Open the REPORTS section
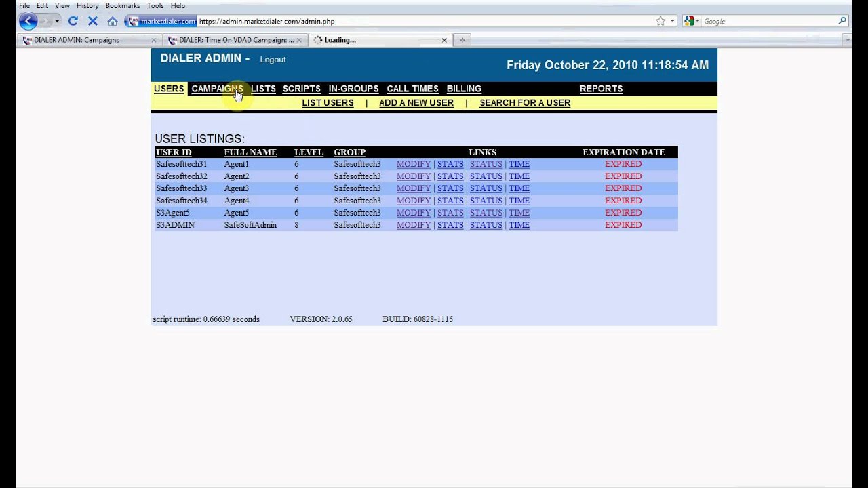 [601, 89]
